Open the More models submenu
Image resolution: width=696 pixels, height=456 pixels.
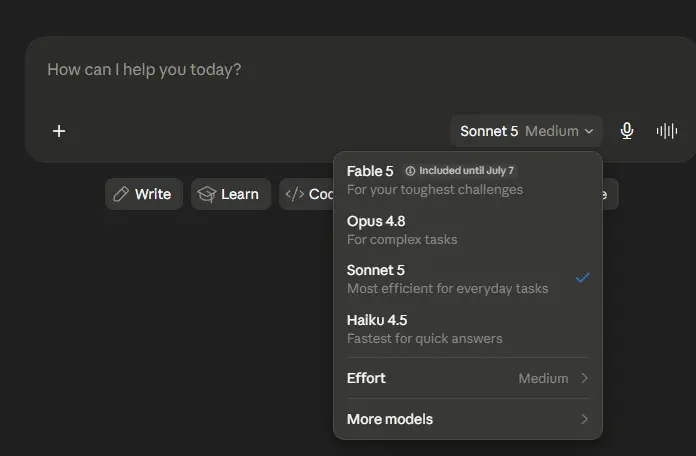pos(467,419)
